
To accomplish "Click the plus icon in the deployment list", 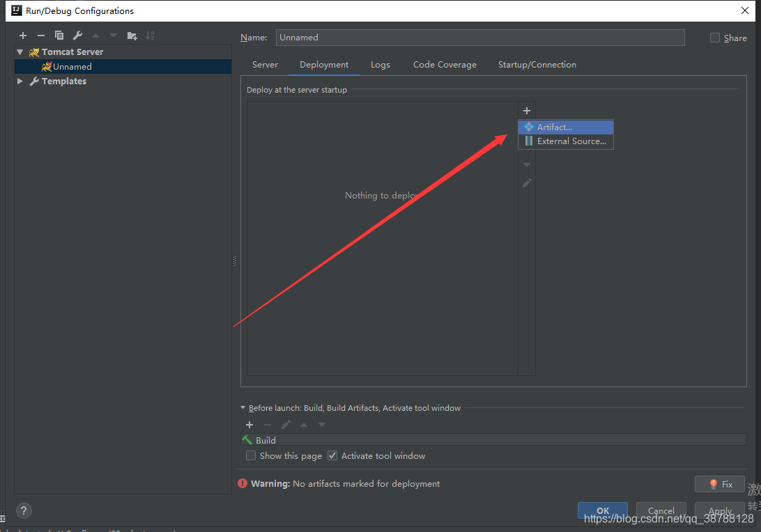I will click(527, 111).
